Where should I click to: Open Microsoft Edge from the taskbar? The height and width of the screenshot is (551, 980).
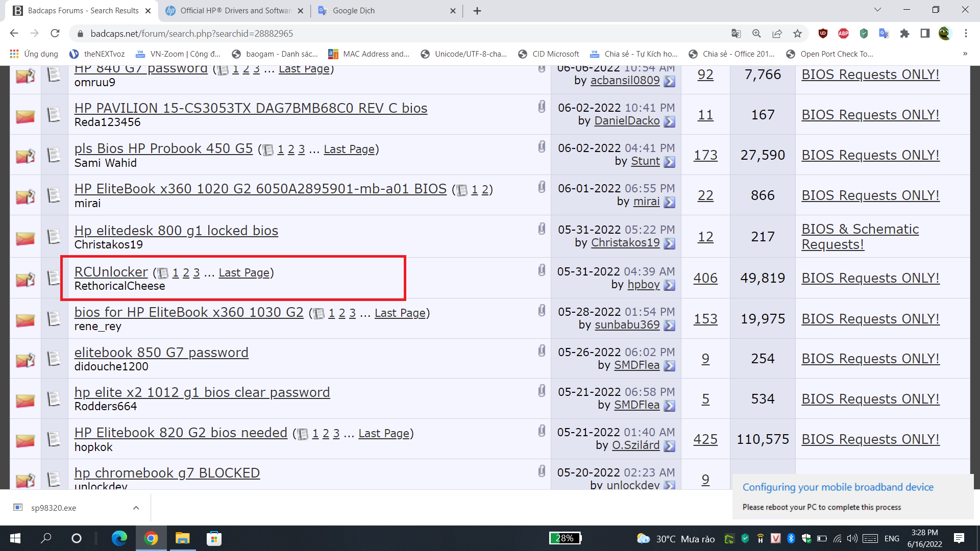119,538
